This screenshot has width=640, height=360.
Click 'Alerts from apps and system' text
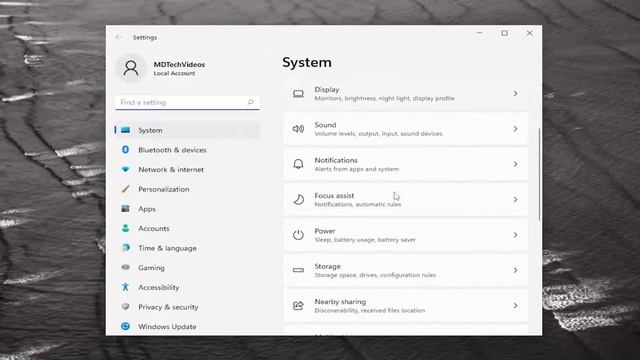(357, 169)
